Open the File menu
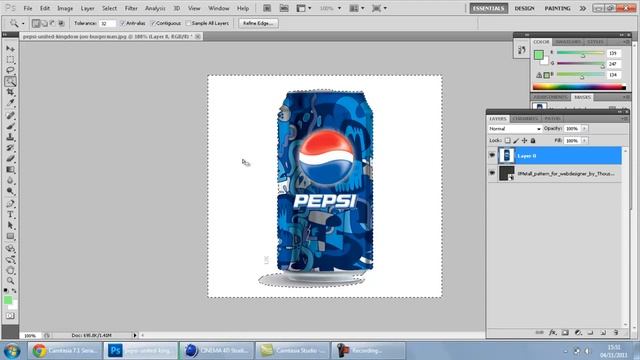The width and height of the screenshot is (640, 360). pos(28,8)
